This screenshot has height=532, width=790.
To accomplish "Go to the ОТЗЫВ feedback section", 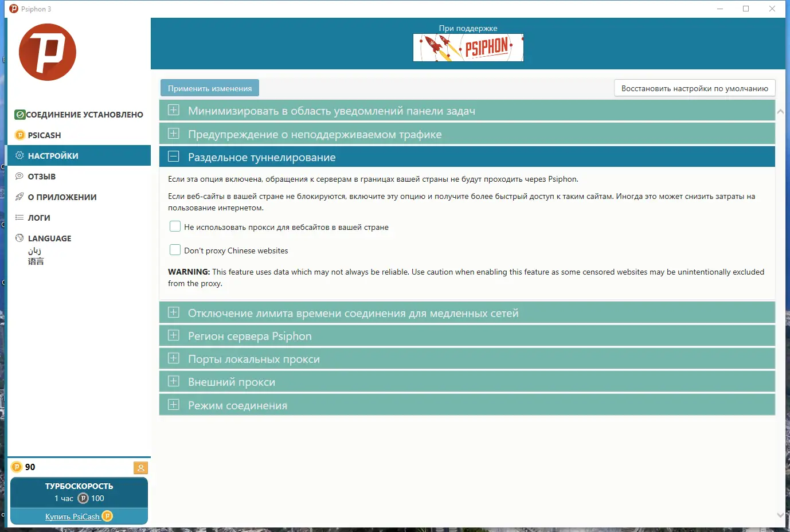I will [x=79, y=176].
